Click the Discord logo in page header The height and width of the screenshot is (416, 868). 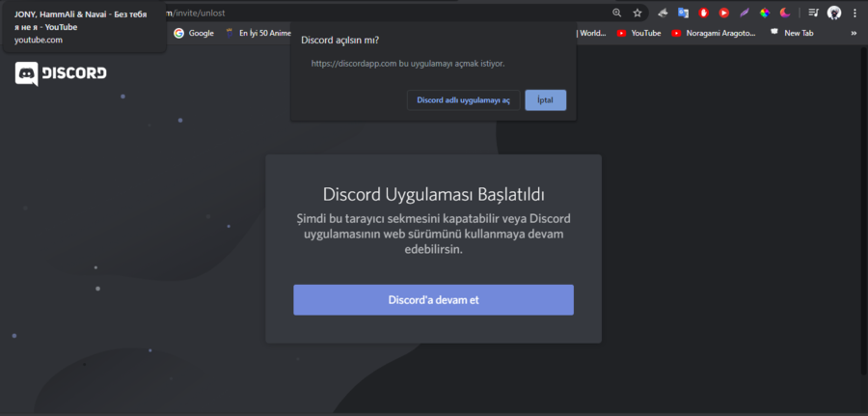(61, 73)
